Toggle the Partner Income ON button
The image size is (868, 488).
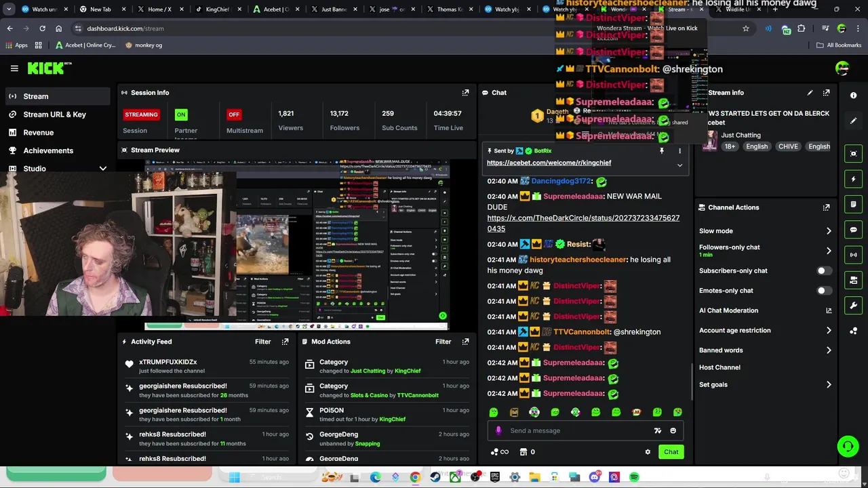pos(181,115)
